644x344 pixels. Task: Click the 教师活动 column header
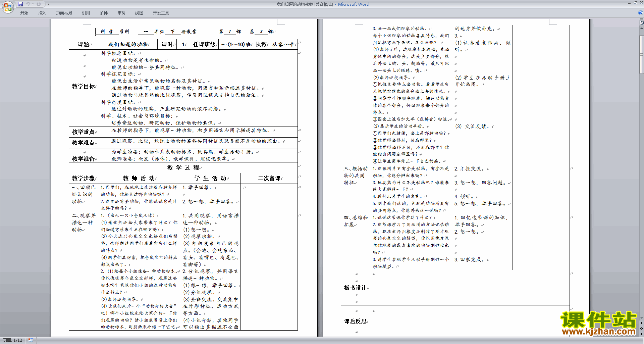139,178
